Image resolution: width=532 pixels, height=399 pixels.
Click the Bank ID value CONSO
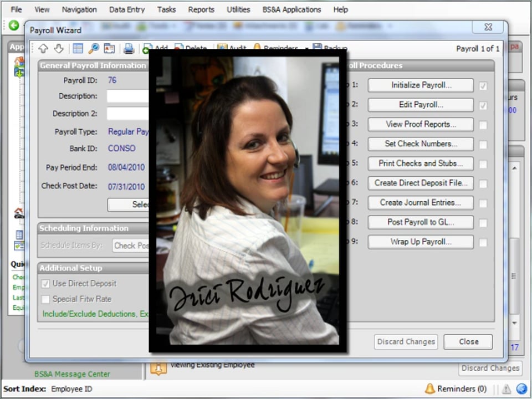(x=121, y=149)
